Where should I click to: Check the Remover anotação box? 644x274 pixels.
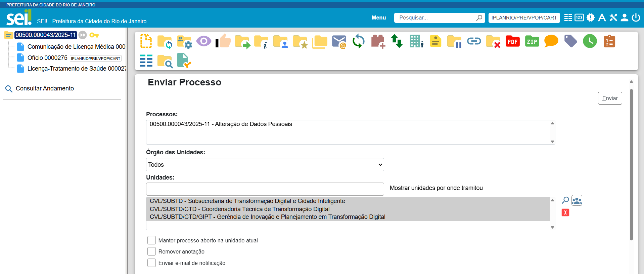152,251
